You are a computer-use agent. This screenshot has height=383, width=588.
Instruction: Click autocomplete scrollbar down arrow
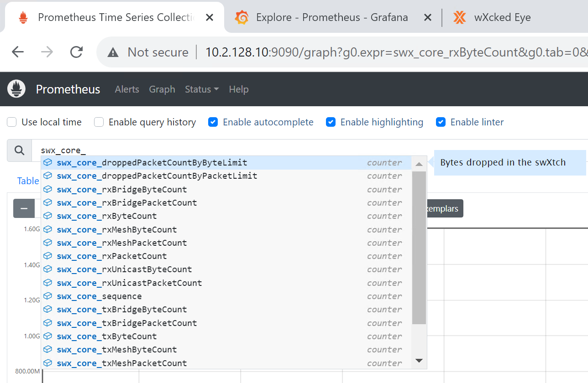coord(419,361)
